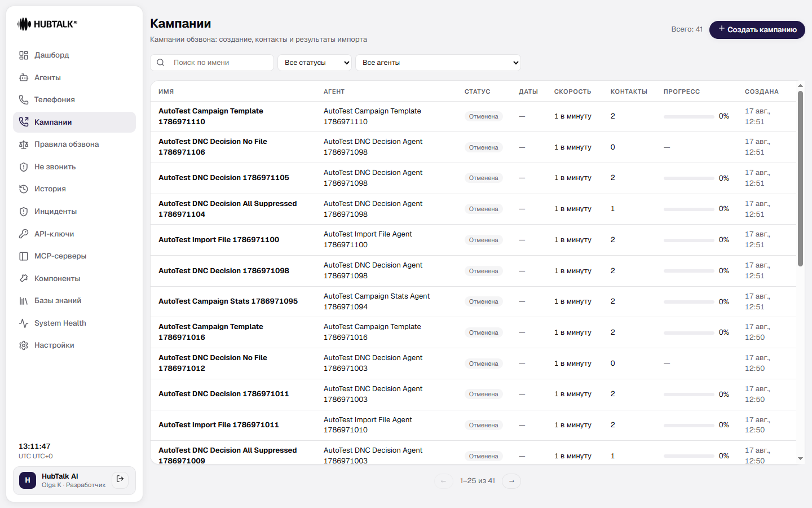Viewport: 812px width, 508px height.
Task: Click agent AutoTest Campaign Stats Agent 1786971094
Action: (377, 301)
